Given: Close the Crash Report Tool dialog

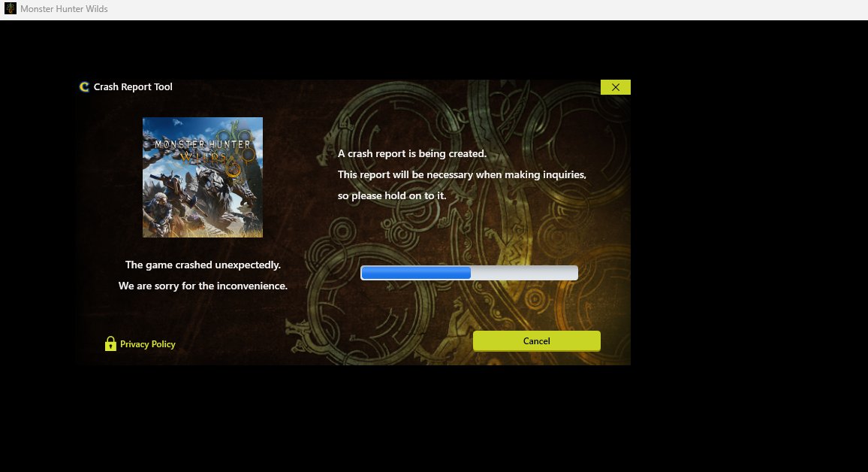Looking at the screenshot, I should 615,87.
